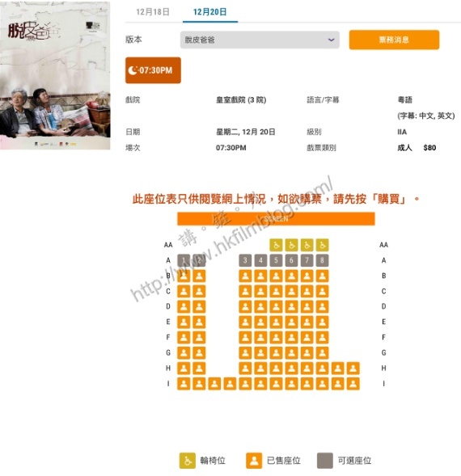Select seat 5 in row A
This screenshot has width=461, height=476.
[276, 260]
